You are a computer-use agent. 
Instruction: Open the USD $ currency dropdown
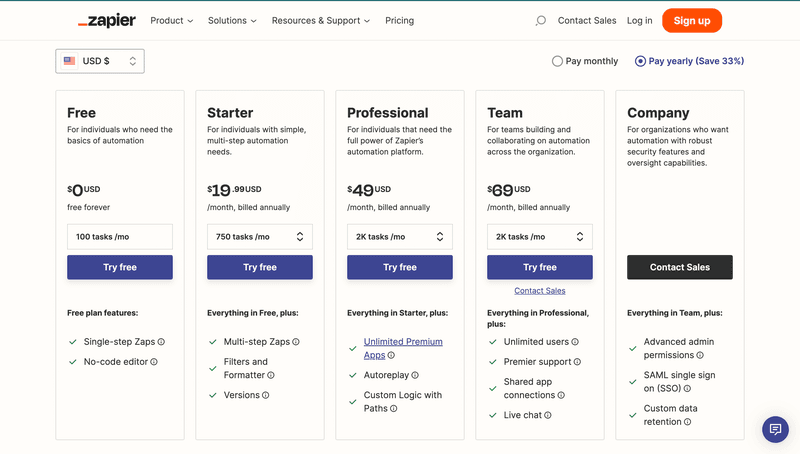pyautogui.click(x=100, y=61)
